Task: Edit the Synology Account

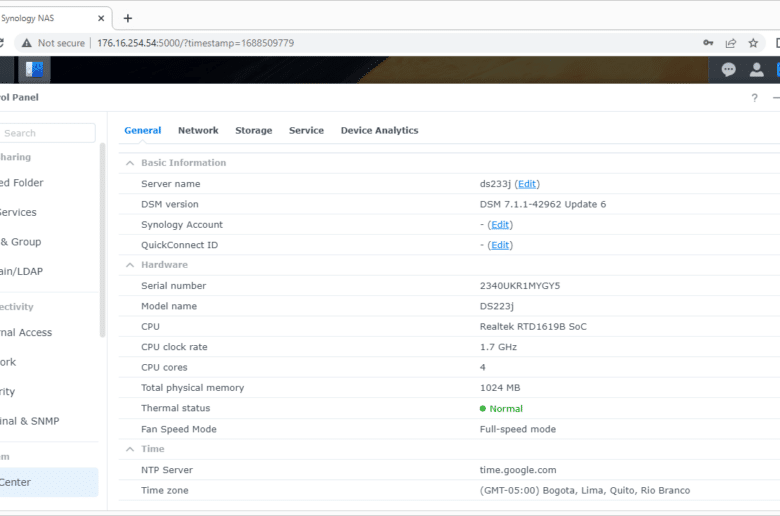Action: point(500,224)
